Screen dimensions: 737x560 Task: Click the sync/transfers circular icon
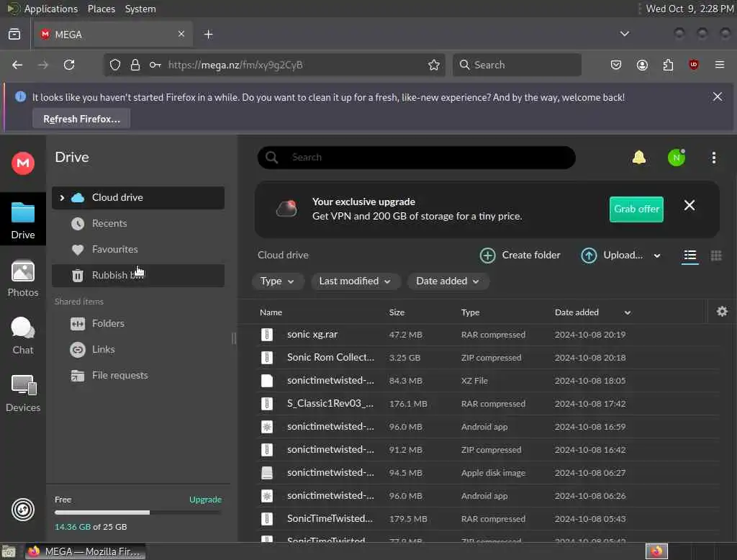tap(22, 510)
